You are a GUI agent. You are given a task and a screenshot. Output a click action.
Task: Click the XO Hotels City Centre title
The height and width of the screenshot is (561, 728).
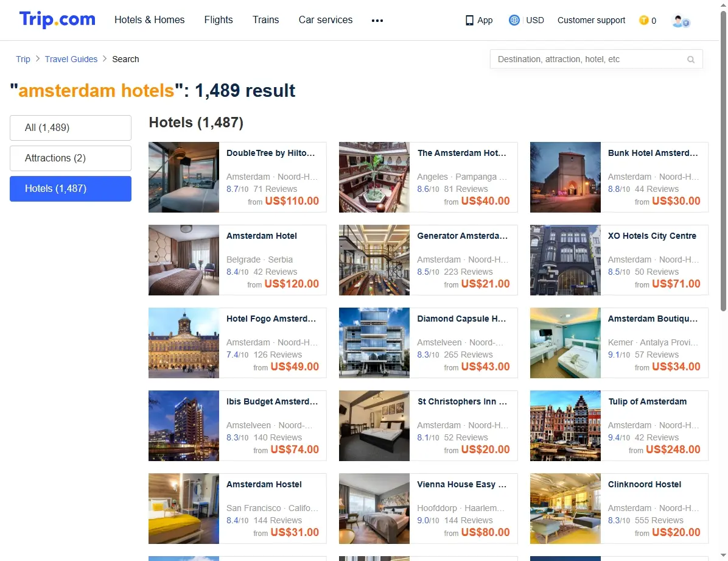coord(652,236)
